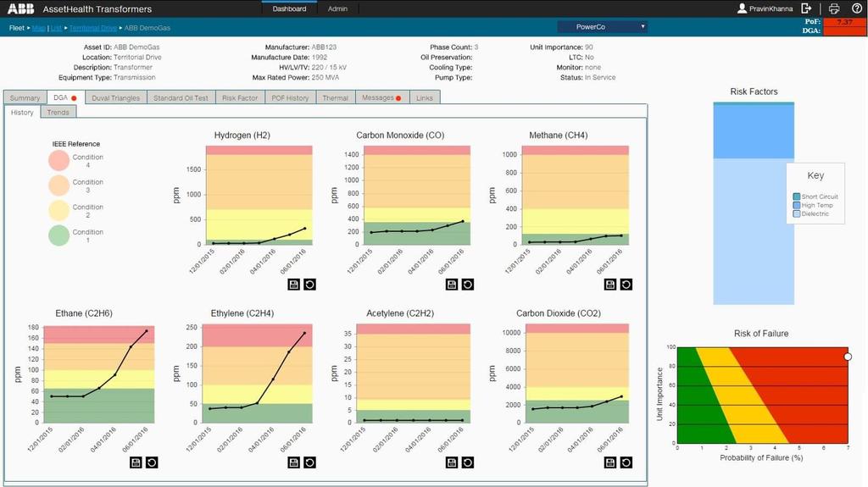The image size is (868, 487).
Task: Print the page using the printer icon
Action: 834,8
